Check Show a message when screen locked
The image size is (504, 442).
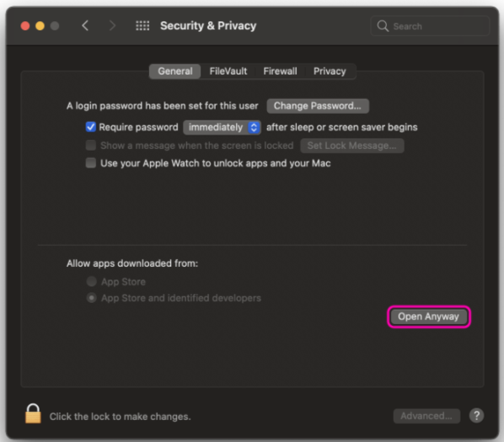coord(91,146)
